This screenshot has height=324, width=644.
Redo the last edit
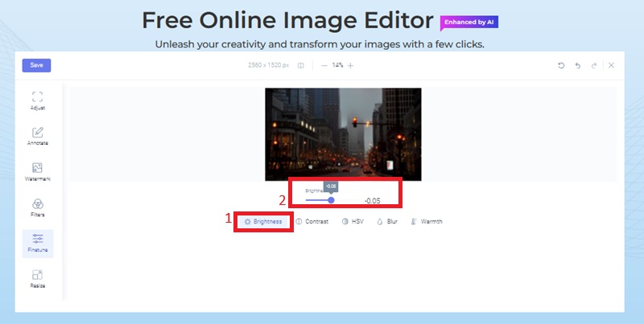[594, 65]
